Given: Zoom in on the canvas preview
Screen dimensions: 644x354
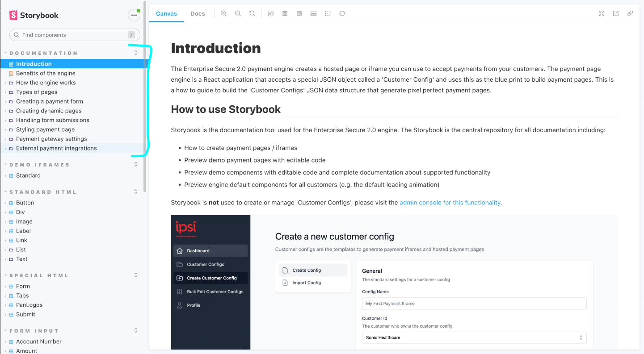Looking at the screenshot, I should pos(223,13).
